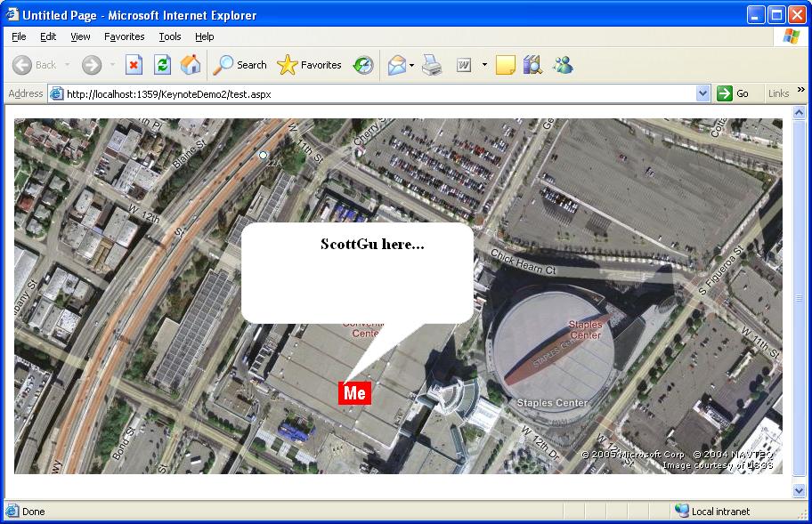Launch the Messenger people icon
Image resolution: width=812 pixels, height=524 pixels.
pyautogui.click(x=563, y=65)
